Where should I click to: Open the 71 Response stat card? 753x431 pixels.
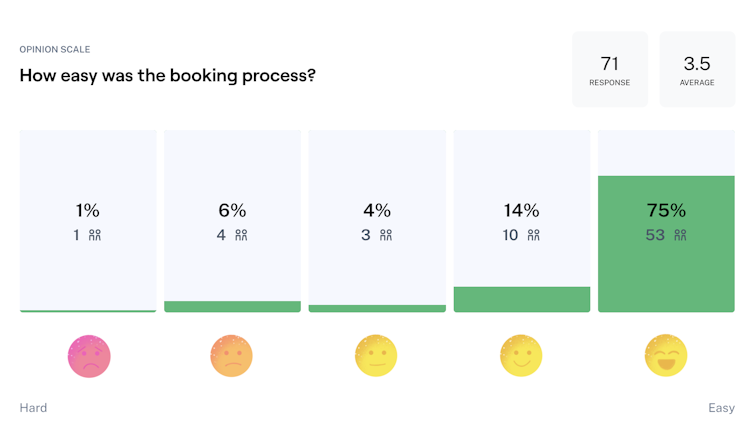[610, 69]
